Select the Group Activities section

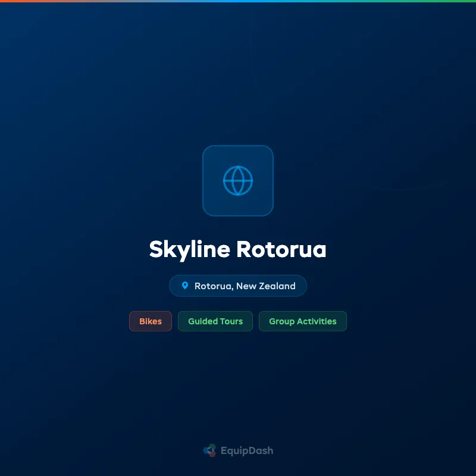coord(302,321)
